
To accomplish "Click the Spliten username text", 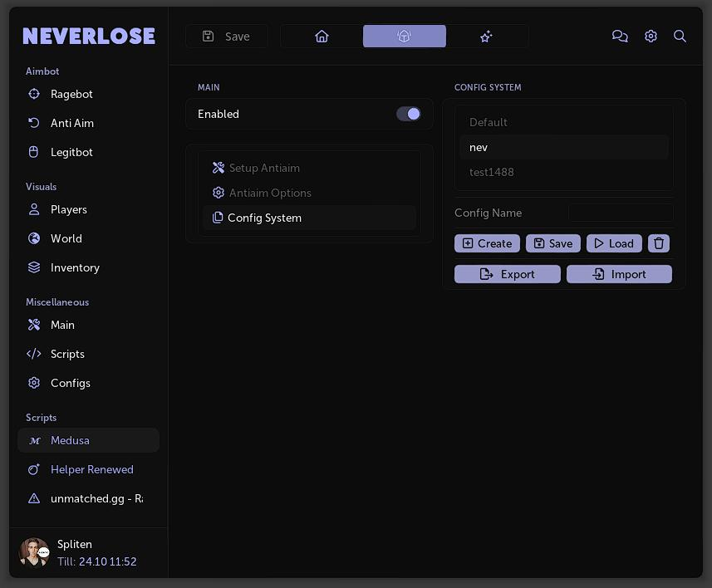I will coord(75,544).
